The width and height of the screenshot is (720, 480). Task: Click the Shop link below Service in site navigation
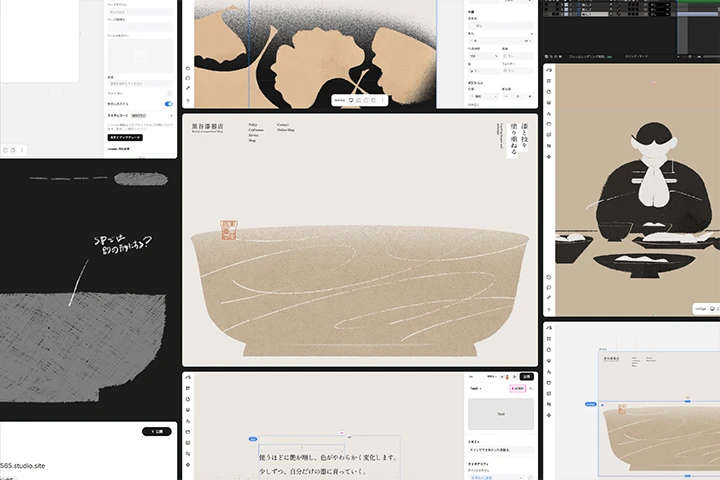pos(252,140)
